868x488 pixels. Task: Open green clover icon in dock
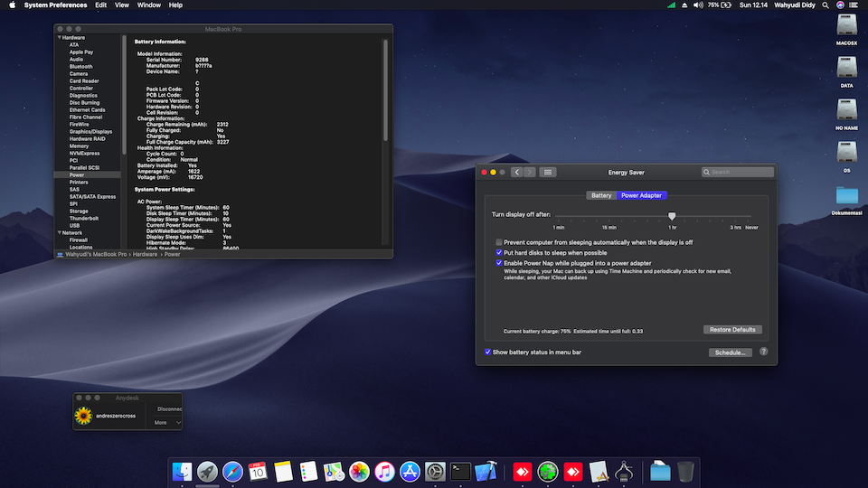point(548,472)
